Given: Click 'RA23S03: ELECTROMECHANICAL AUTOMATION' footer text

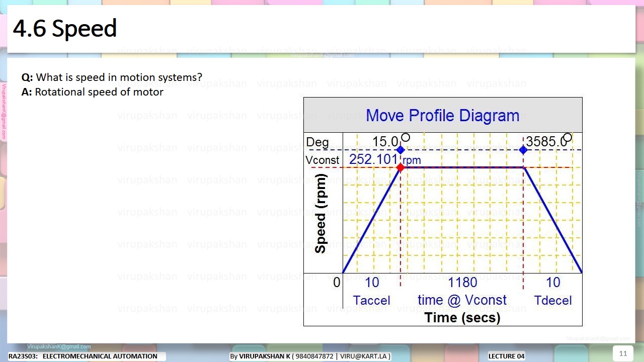Looking at the screenshot, I should tap(83, 356).
